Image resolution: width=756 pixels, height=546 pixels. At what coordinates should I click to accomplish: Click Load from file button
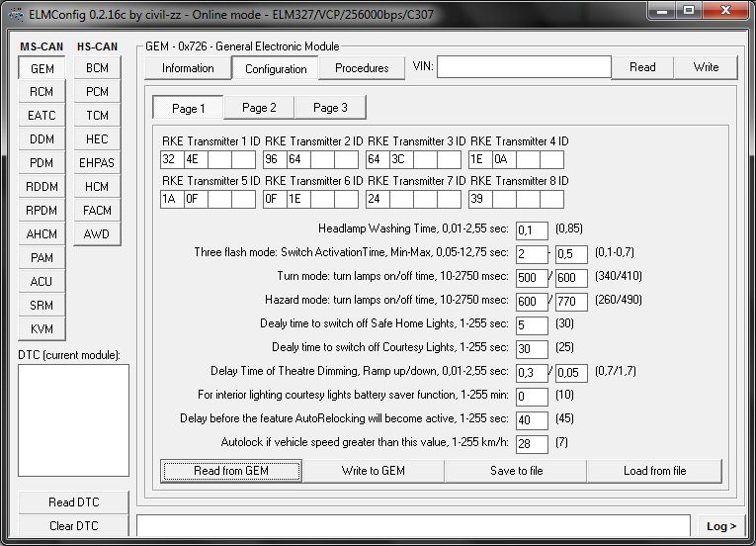654,471
